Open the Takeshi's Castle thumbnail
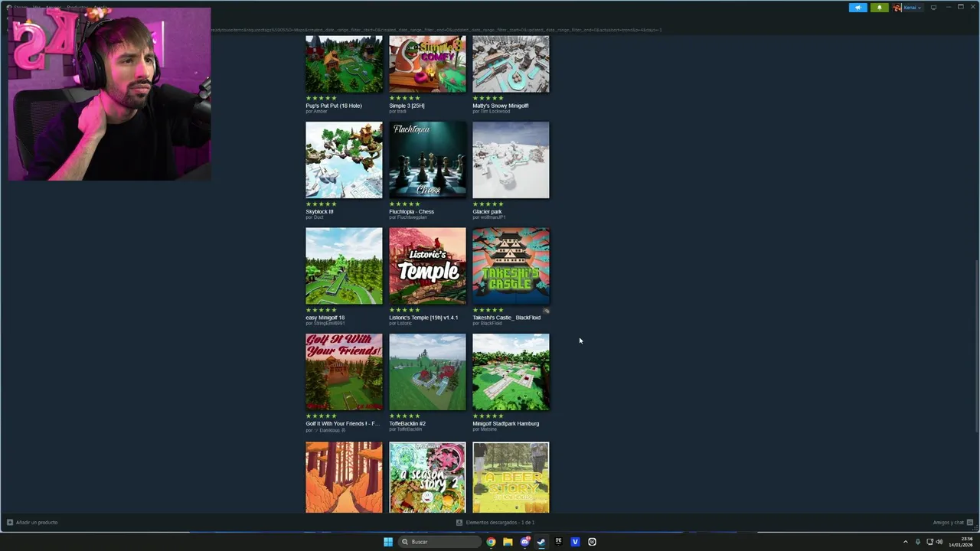 511,266
